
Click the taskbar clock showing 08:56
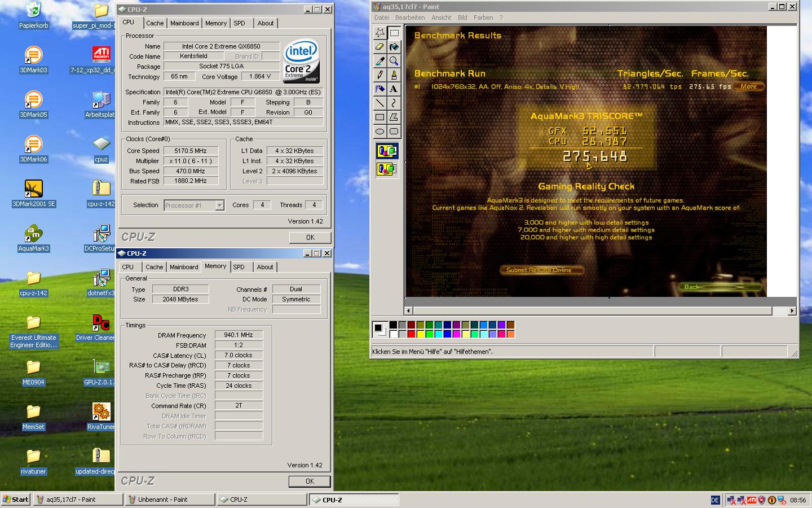798,500
